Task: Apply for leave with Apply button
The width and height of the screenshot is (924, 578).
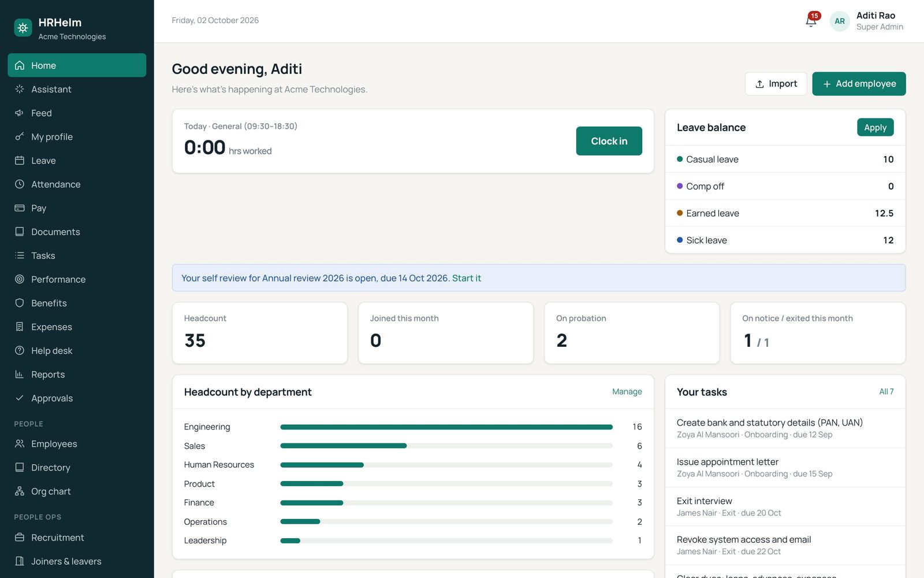Action: coord(875,127)
